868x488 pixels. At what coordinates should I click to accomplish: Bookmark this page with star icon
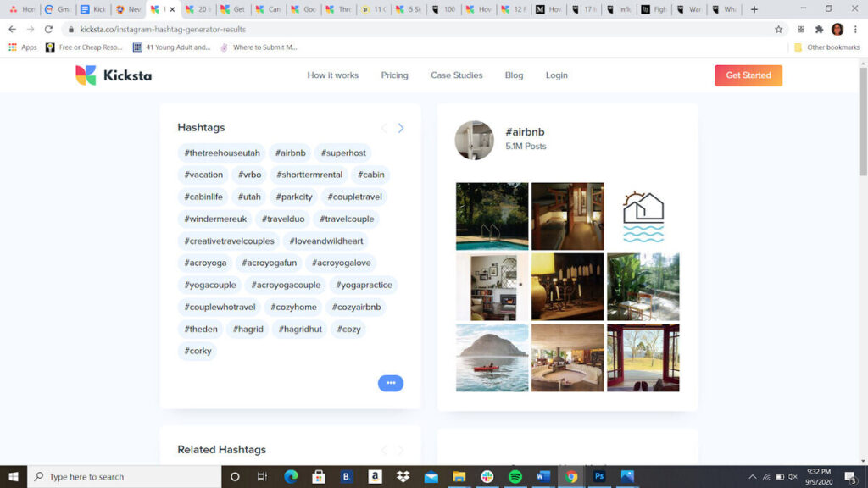778,30
